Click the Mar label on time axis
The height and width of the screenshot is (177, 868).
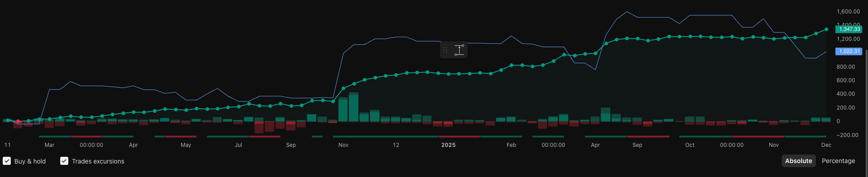pyautogui.click(x=49, y=145)
